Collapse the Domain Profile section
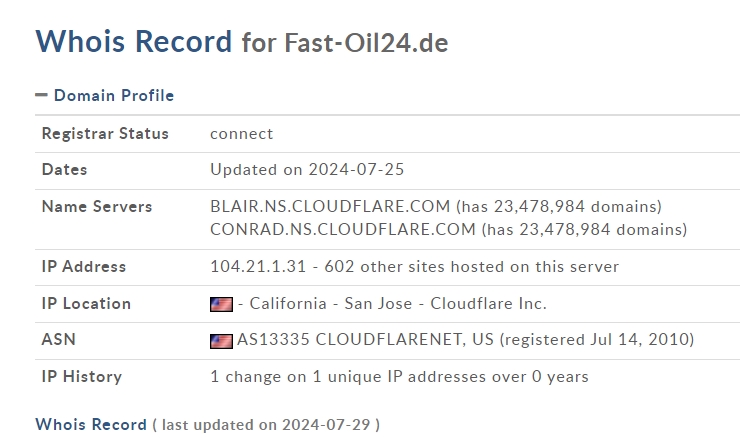The width and height of the screenshot is (740, 440). [114, 95]
